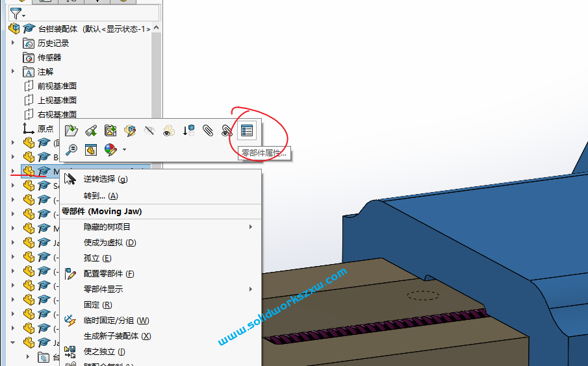Click the flashlight icon in popup toolbar
588x366 pixels.
tap(91, 130)
